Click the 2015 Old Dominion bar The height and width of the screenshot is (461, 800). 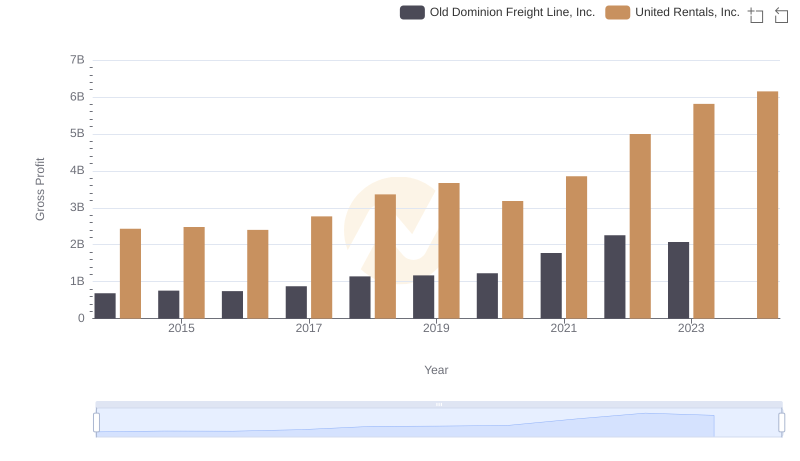[169, 304]
